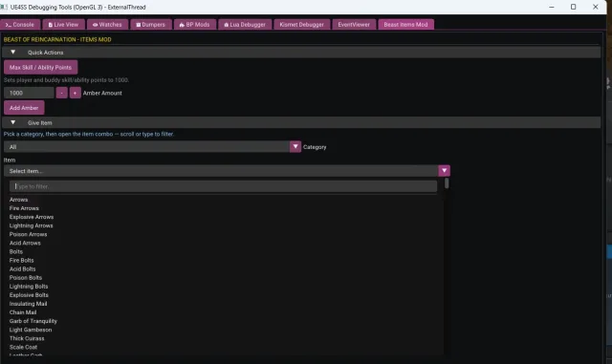Choose Lightning Bolts item
This screenshot has height=364, width=612.
29,287
